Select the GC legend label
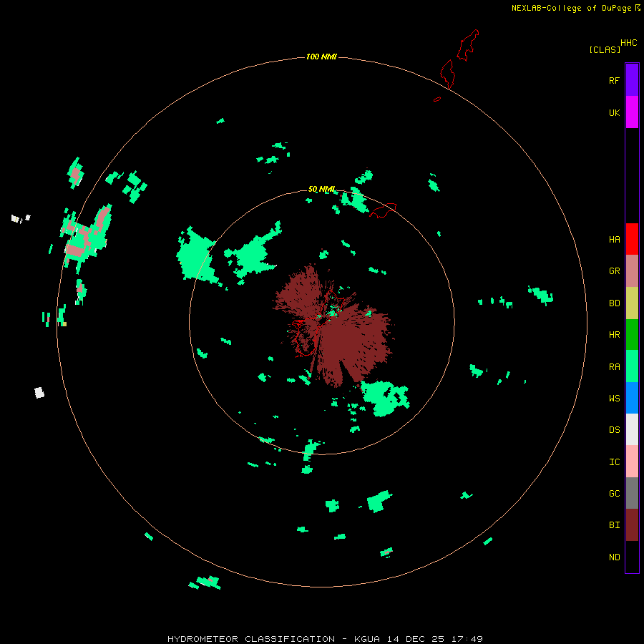 point(614,493)
